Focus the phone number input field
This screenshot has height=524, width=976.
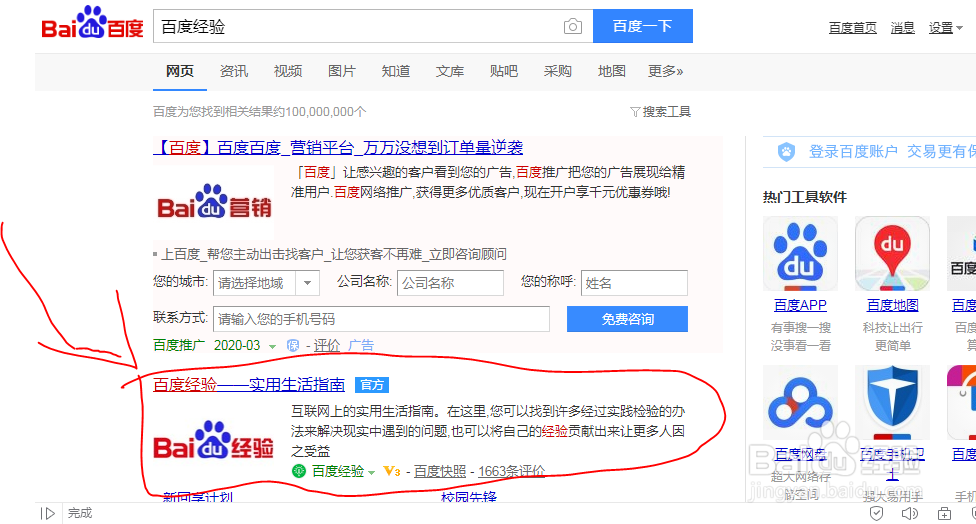381,319
